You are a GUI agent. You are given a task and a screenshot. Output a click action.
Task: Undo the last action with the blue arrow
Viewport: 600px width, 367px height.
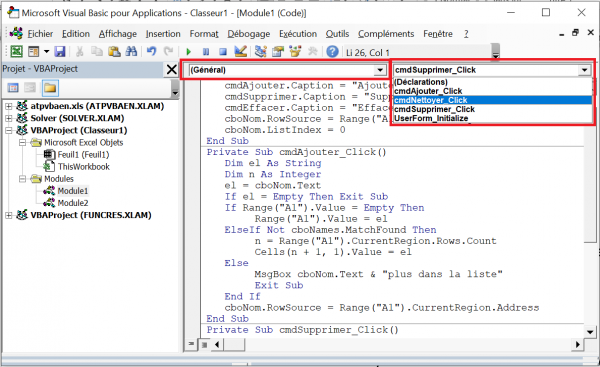(x=152, y=51)
